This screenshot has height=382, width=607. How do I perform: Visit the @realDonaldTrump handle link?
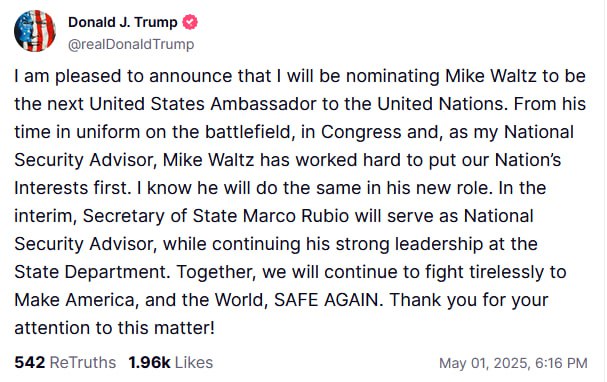131,45
